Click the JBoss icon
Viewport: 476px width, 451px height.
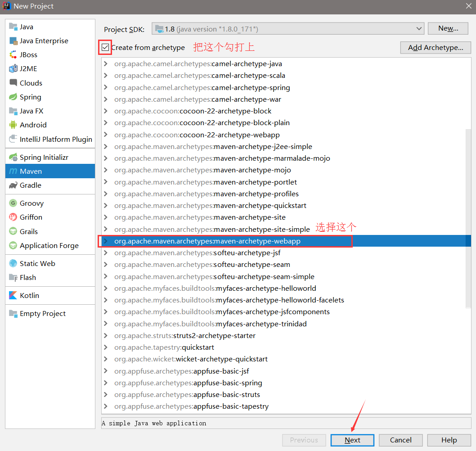[x=13, y=54]
